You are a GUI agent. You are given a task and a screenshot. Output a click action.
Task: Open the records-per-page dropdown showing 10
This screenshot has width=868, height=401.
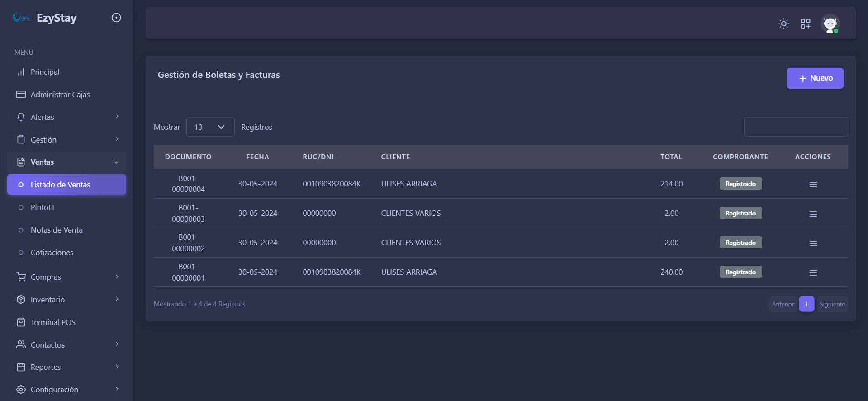point(210,127)
